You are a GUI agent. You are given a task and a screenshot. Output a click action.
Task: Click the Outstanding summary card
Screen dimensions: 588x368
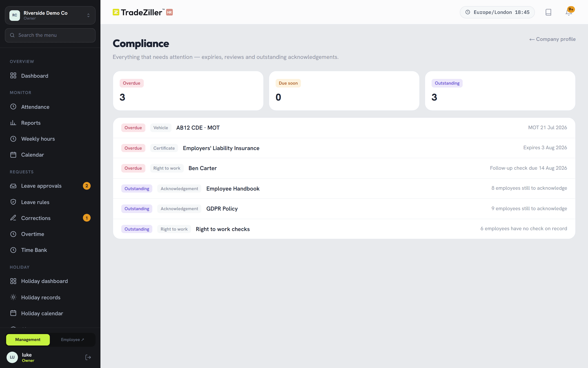tap(500, 91)
